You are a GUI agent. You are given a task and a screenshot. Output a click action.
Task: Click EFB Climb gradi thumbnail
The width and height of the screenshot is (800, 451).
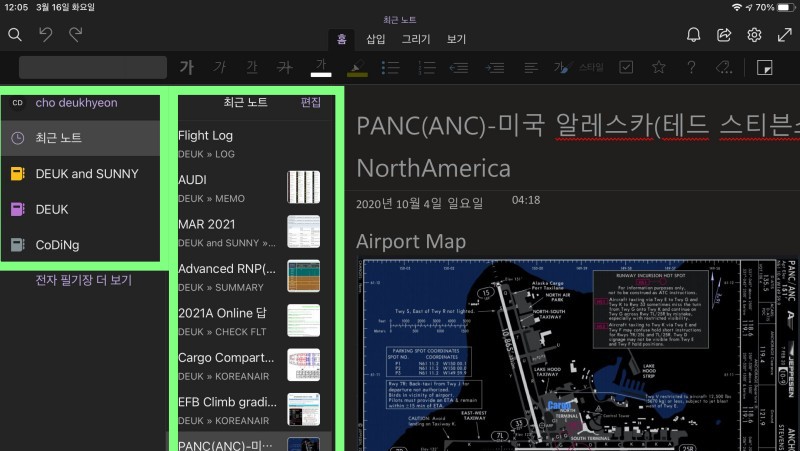click(x=304, y=409)
